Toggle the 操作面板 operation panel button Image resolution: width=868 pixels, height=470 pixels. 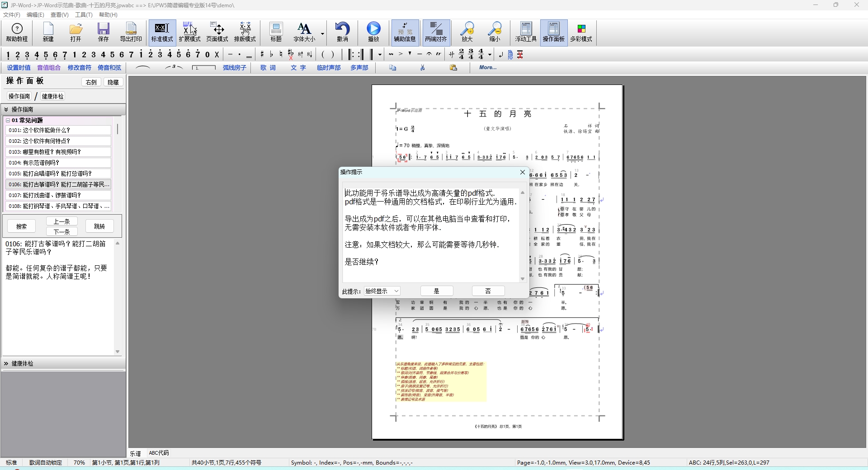pos(554,32)
